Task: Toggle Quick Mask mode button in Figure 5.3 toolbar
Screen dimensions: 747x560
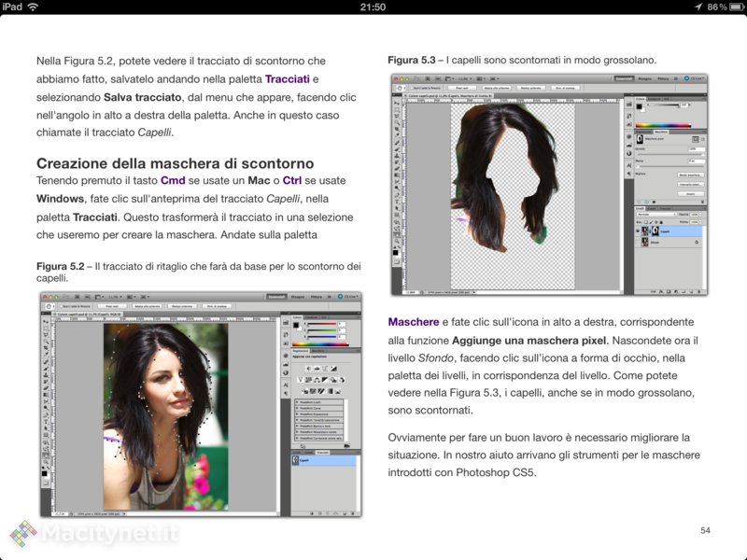Action: [x=397, y=262]
